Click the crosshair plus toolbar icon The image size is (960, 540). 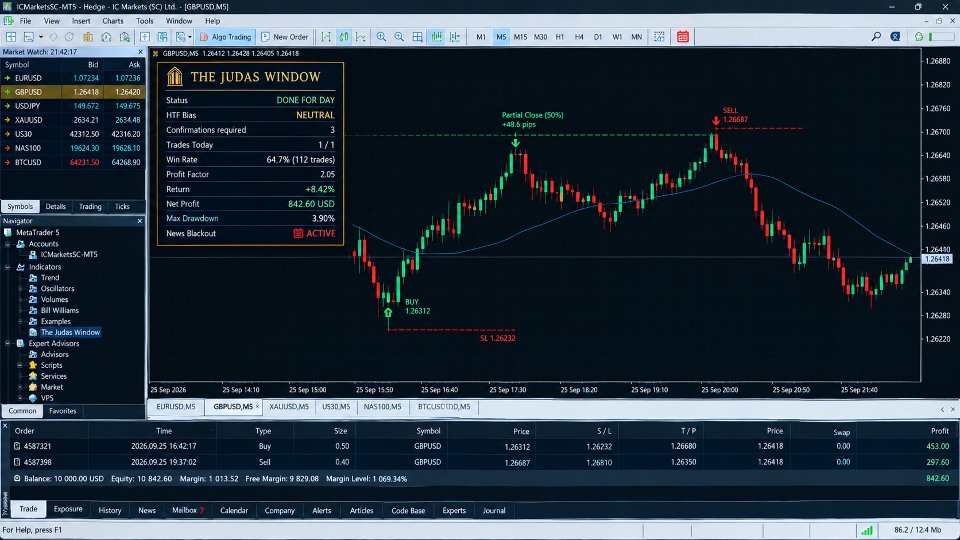(144, 37)
